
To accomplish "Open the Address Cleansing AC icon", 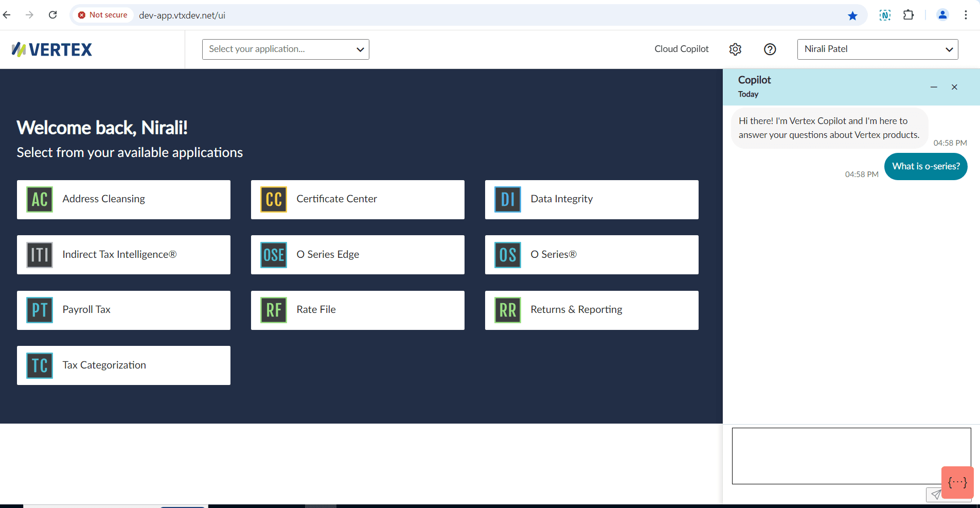I will click(40, 200).
